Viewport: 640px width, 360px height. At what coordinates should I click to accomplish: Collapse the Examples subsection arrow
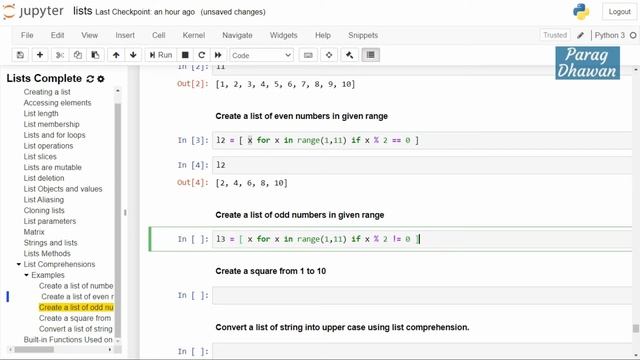(x=27, y=275)
